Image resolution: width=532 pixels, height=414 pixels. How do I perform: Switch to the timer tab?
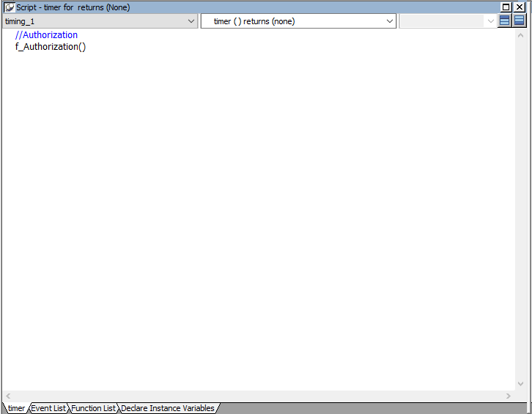tap(15, 408)
